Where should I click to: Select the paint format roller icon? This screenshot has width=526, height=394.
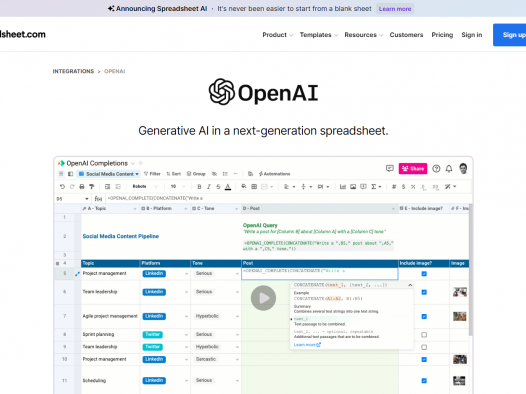point(91,187)
